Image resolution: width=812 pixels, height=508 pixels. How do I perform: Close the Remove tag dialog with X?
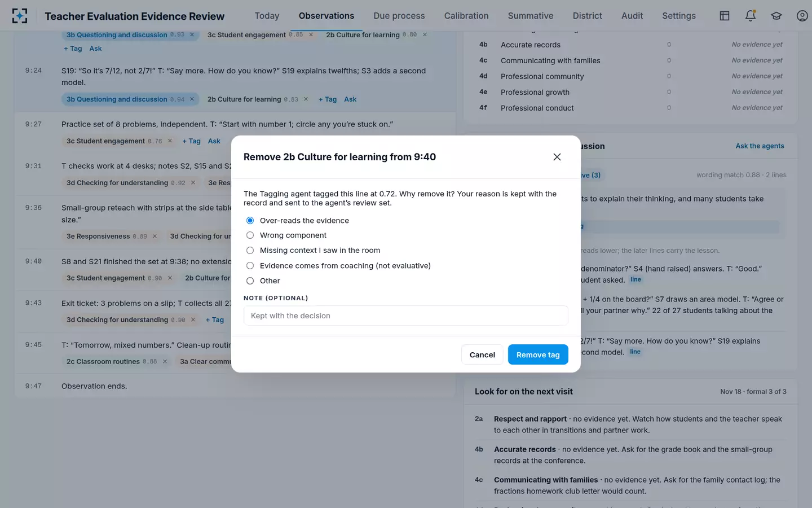tap(557, 157)
